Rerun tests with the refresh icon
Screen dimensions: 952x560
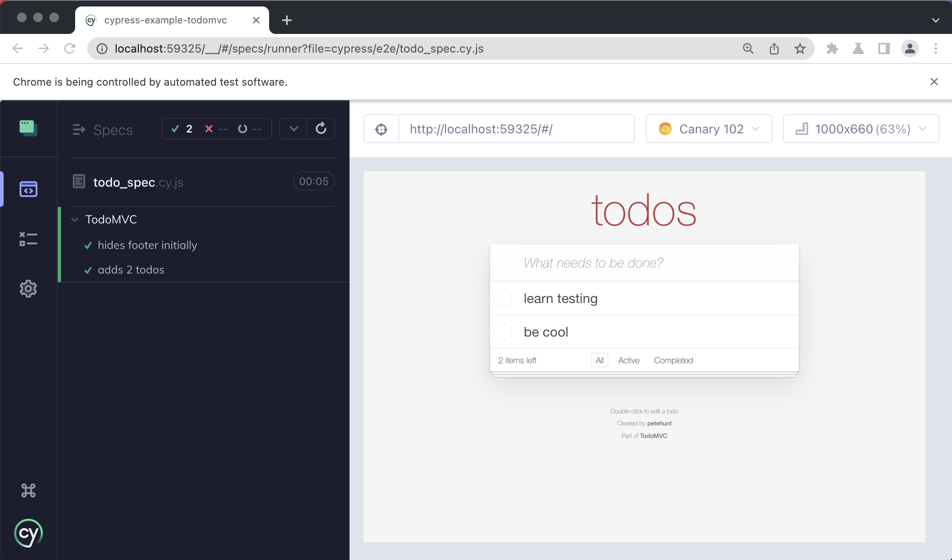coord(321,128)
